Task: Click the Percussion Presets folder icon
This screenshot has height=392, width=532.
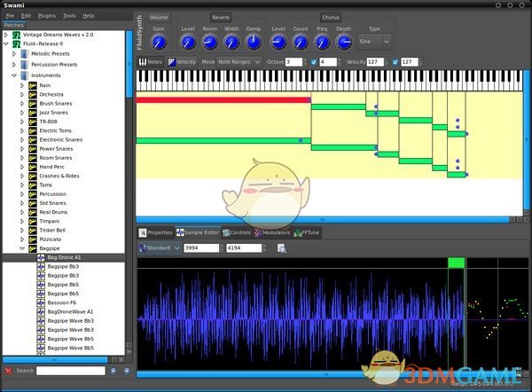Action: (x=25, y=65)
